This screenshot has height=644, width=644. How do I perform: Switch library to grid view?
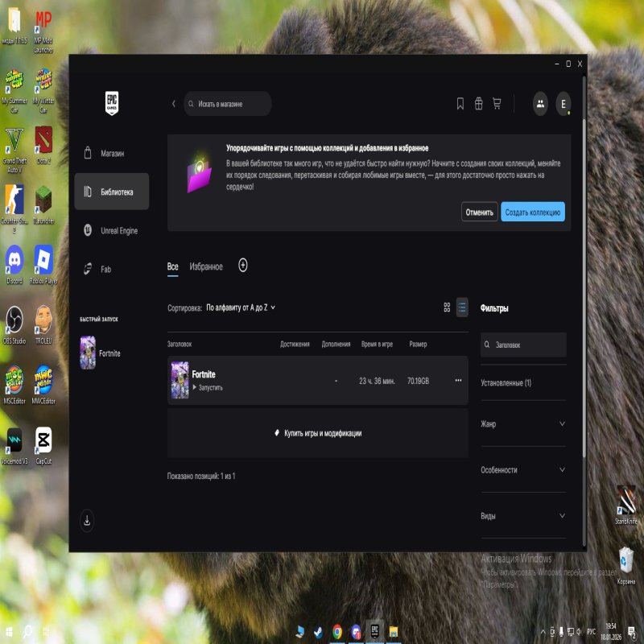coord(448,308)
